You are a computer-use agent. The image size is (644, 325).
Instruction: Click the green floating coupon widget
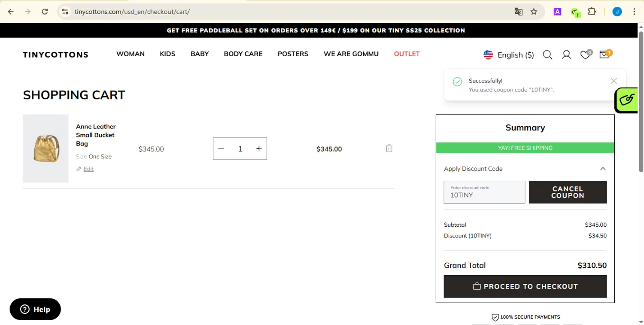pyautogui.click(x=627, y=100)
